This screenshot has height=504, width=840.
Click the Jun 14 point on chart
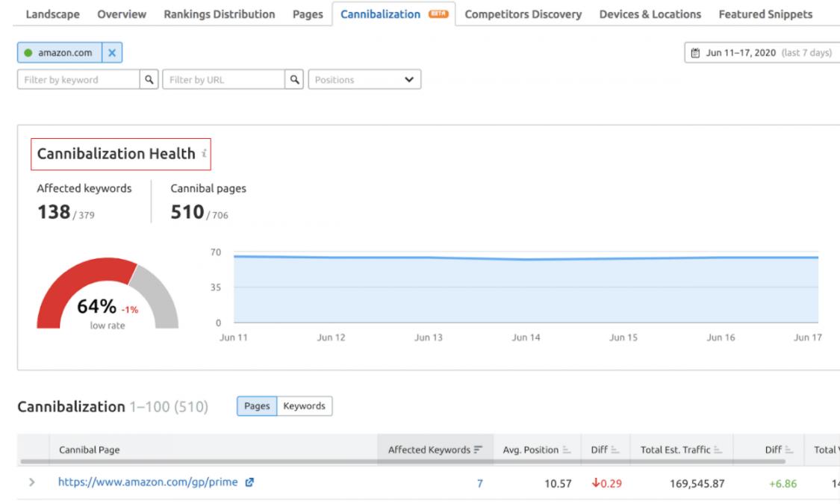point(526,259)
